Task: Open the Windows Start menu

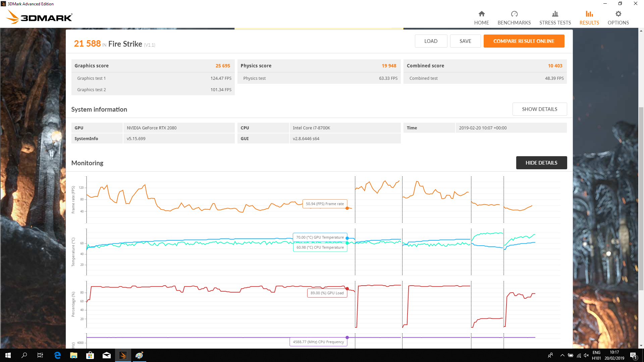Action: point(8,355)
